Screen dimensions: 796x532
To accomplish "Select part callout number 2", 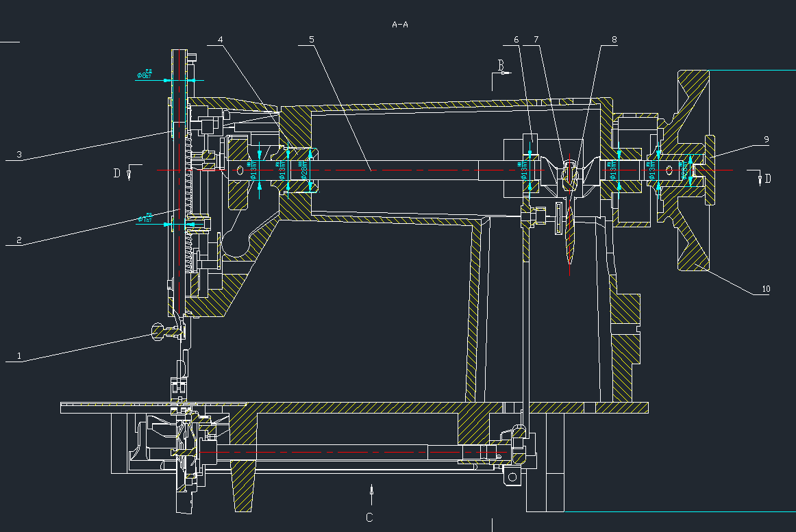I will [x=18, y=240].
